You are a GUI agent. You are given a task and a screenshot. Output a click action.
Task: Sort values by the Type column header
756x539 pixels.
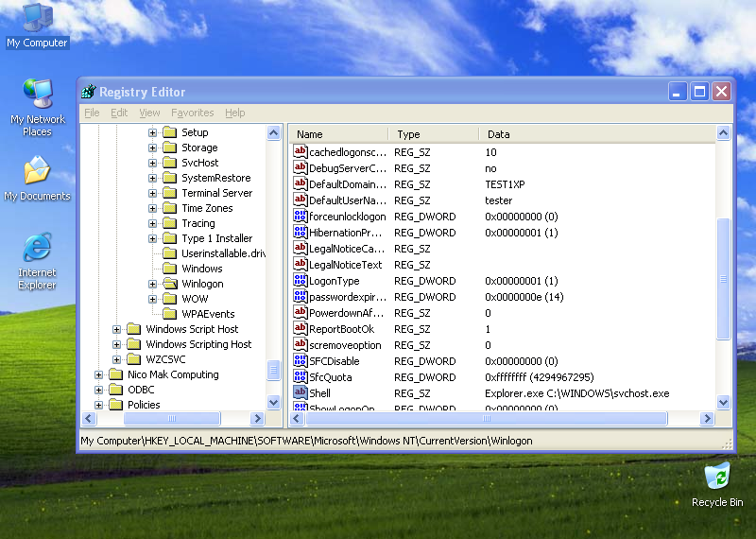pyautogui.click(x=434, y=134)
